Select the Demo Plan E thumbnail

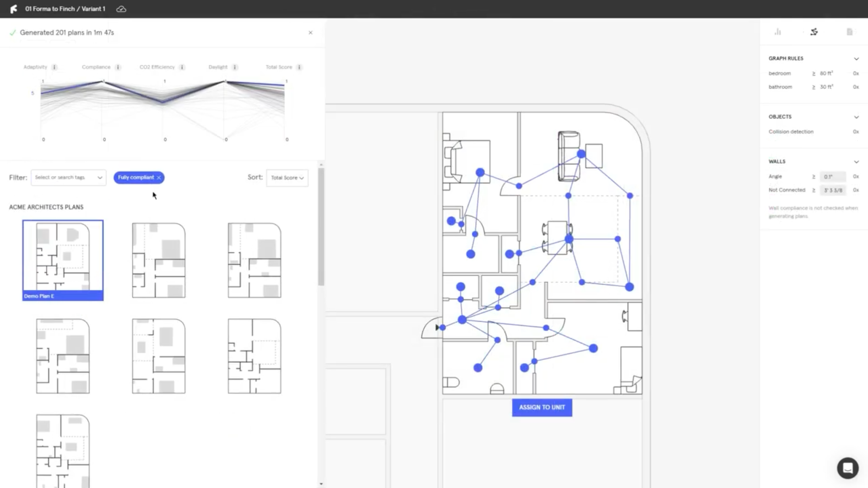pyautogui.click(x=63, y=260)
